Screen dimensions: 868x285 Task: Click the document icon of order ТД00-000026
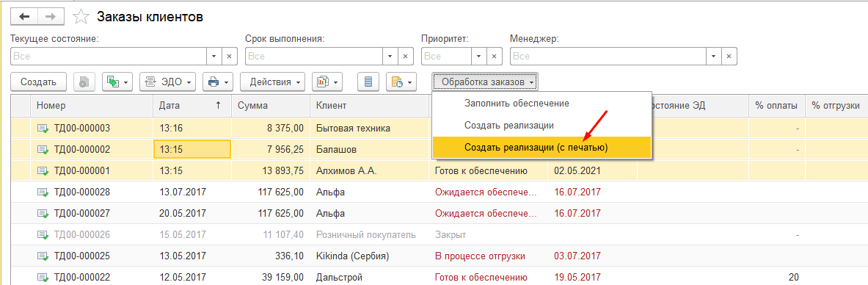click(x=43, y=235)
